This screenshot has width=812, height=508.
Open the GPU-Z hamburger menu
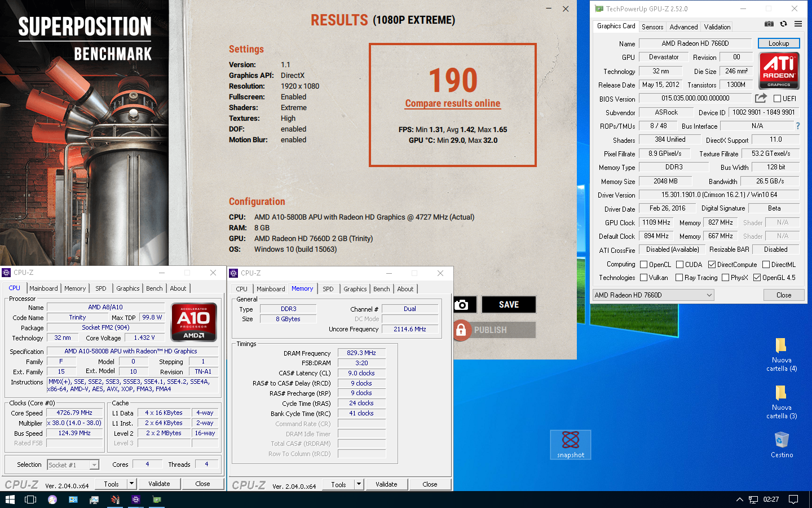(x=798, y=24)
